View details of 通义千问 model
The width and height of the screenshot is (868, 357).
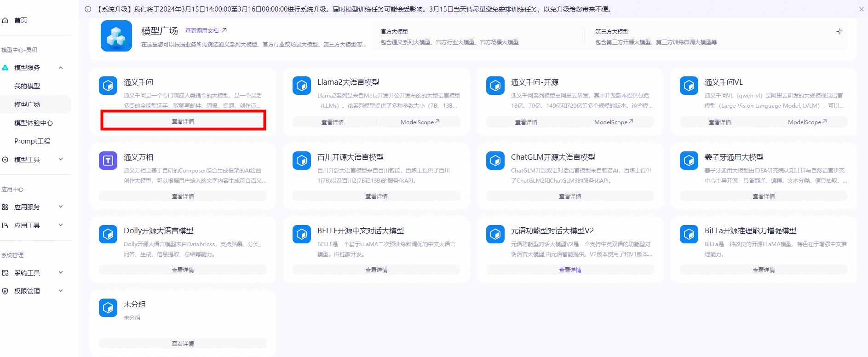[x=183, y=121]
